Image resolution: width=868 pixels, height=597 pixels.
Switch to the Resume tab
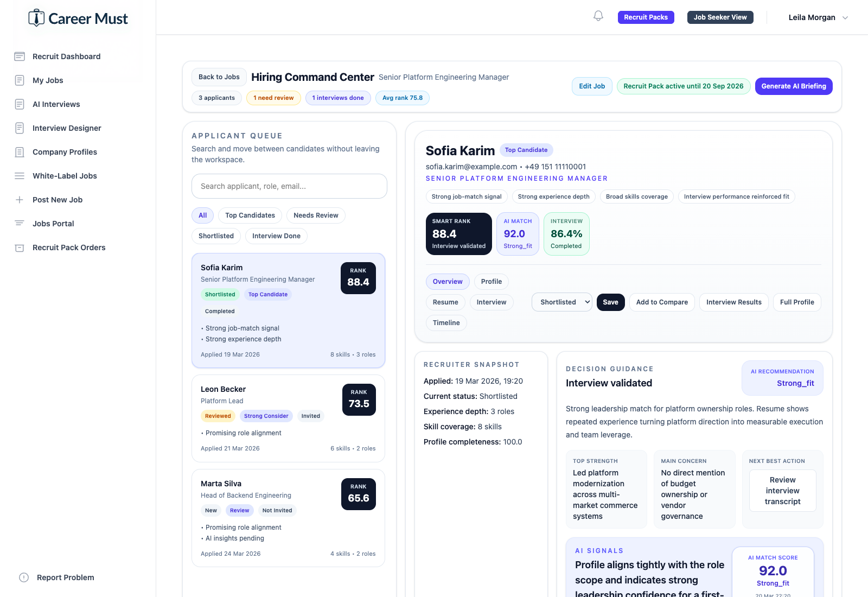point(445,302)
